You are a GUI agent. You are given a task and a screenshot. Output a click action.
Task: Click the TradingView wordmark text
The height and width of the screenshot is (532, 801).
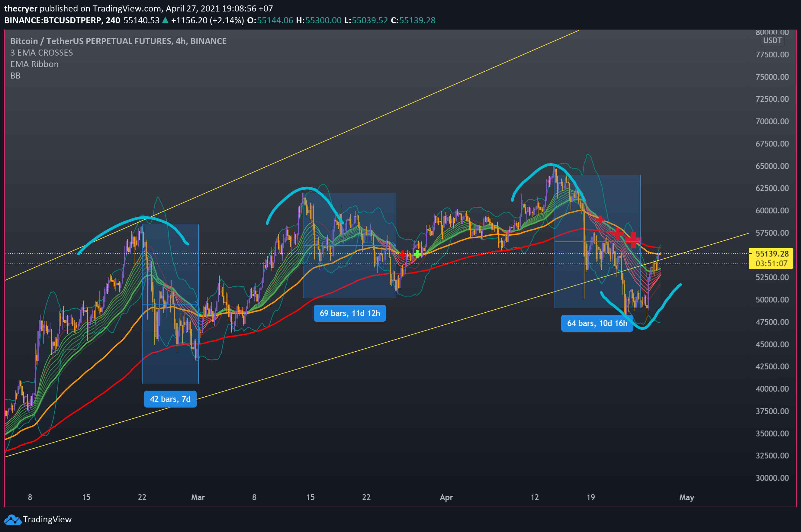pos(47,519)
